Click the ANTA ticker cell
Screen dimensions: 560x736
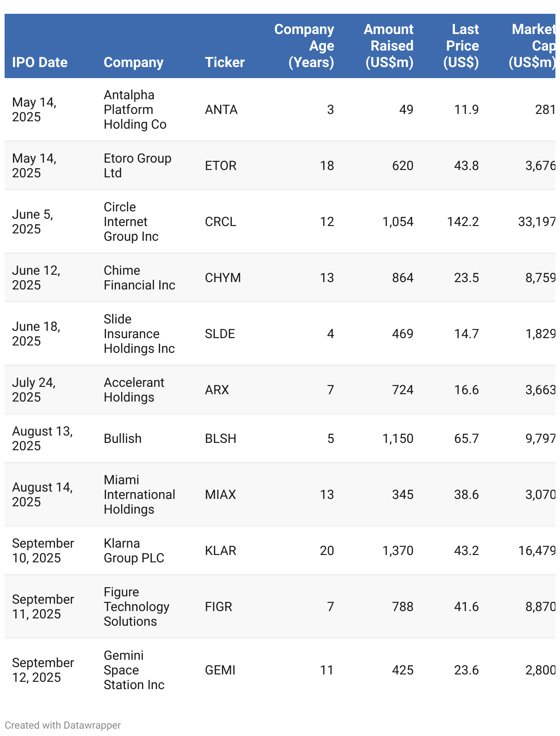pos(221,110)
